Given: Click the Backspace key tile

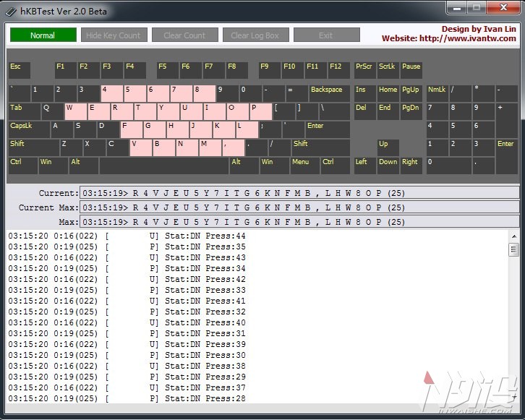Looking at the screenshot, I should [x=330, y=93].
